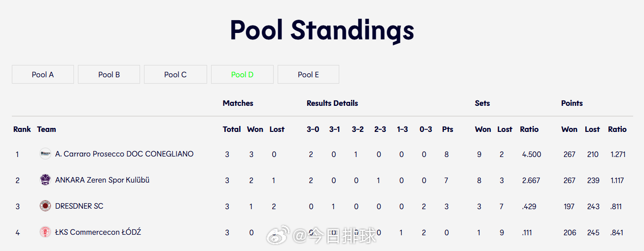The height and width of the screenshot is (251, 644).
Task: Click the Conegliano team logo icon
Action: tap(45, 154)
